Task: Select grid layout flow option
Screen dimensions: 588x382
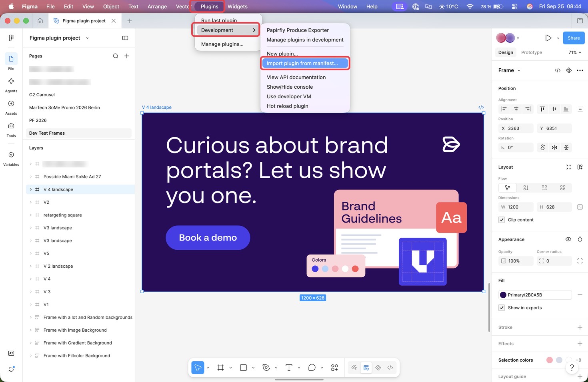Action: [x=563, y=188]
